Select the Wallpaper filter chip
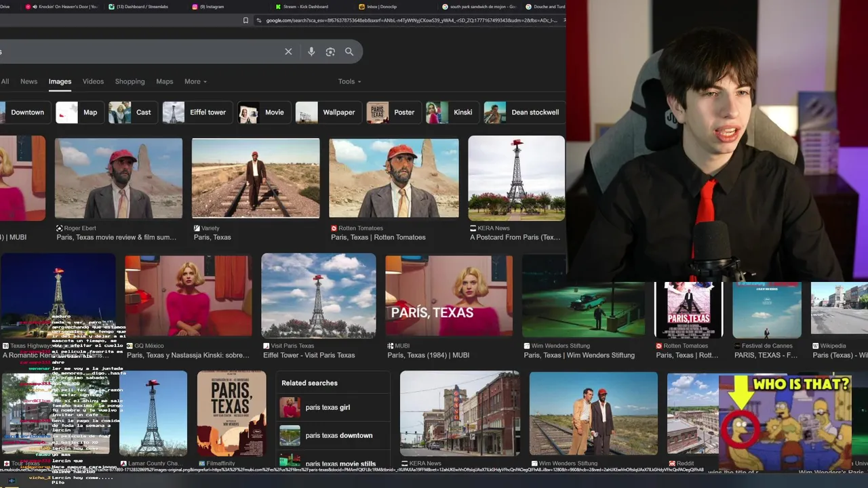868x488 pixels. point(328,113)
